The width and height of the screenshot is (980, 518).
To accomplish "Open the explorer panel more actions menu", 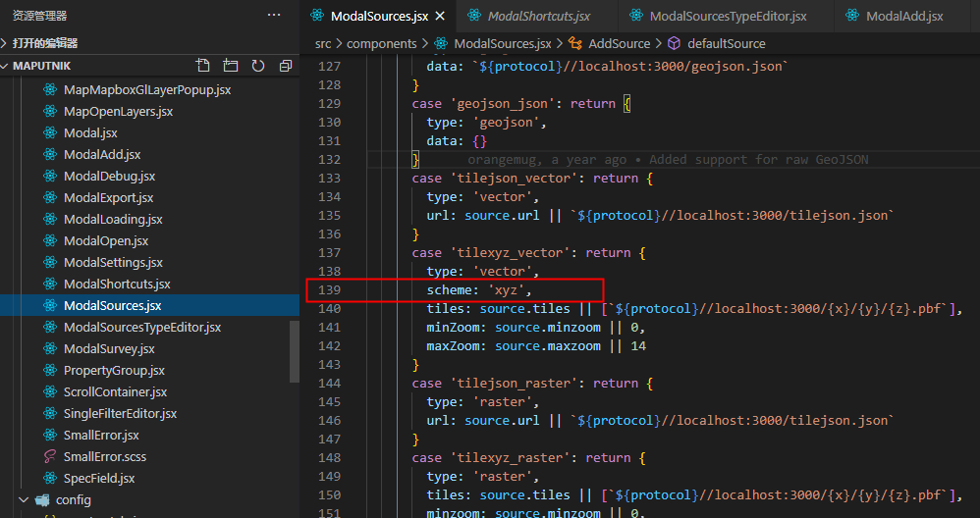I will 274,15.
